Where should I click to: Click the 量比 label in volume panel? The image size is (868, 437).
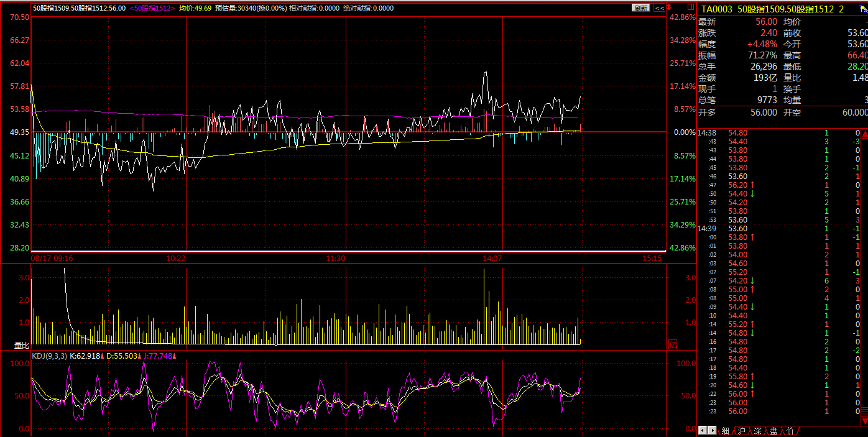[22, 345]
